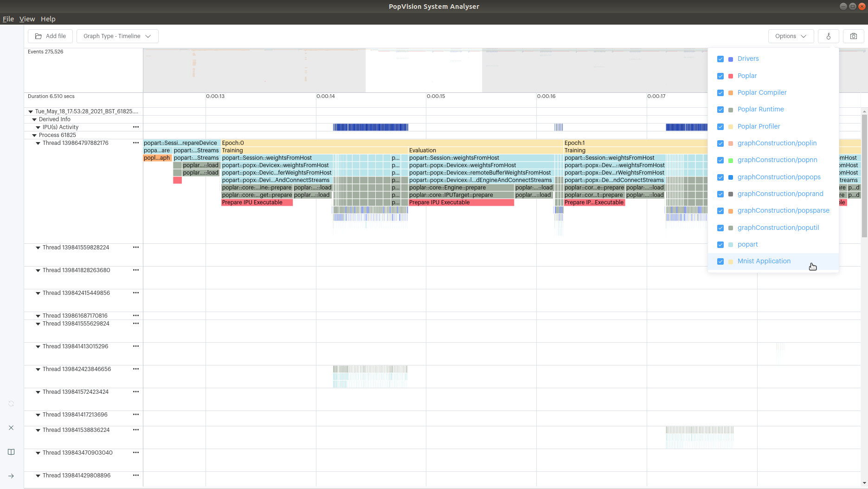Select the Prepare IPU Executable block under Evaluation
This screenshot has height=489, width=868.
(461, 202)
